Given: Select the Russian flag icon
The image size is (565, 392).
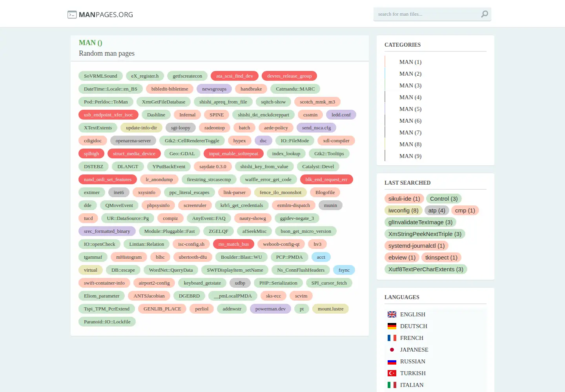Looking at the screenshot, I should tap(392, 361).
